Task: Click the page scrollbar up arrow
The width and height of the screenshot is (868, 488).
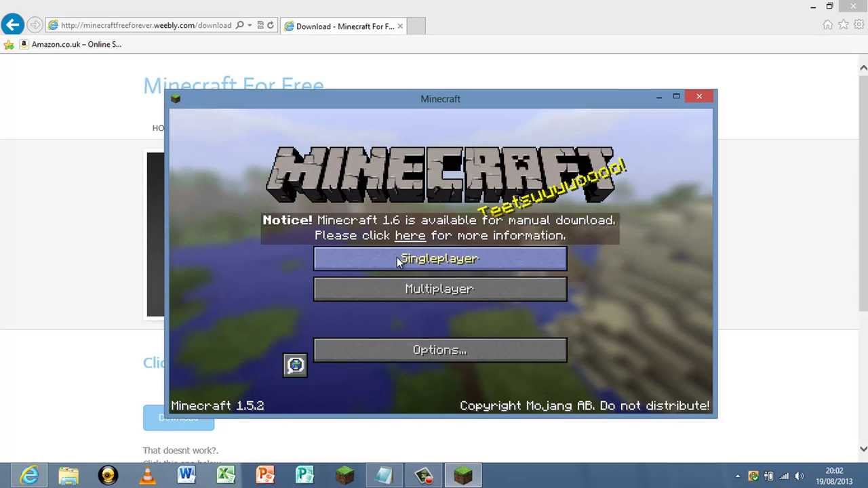Action: (x=863, y=68)
